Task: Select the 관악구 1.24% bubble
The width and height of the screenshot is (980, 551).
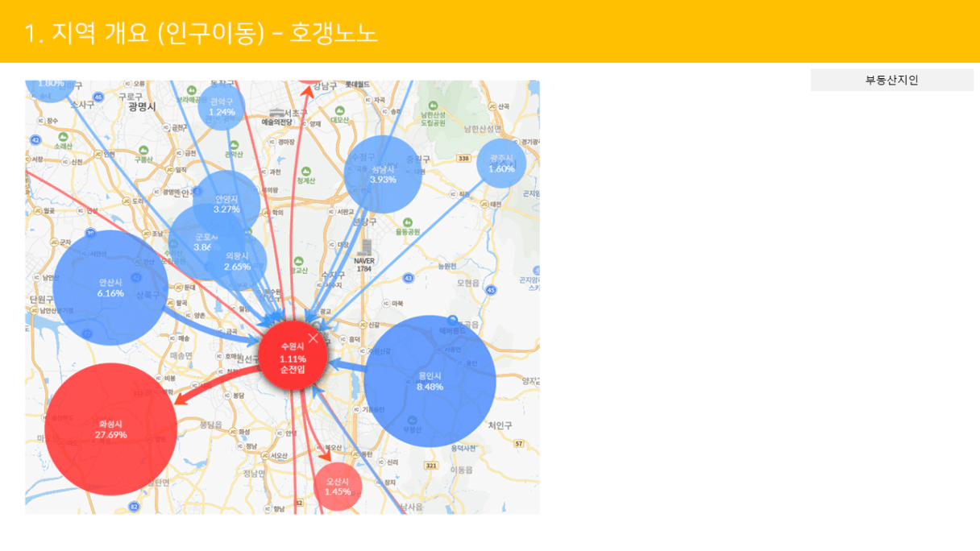Action: (x=221, y=107)
